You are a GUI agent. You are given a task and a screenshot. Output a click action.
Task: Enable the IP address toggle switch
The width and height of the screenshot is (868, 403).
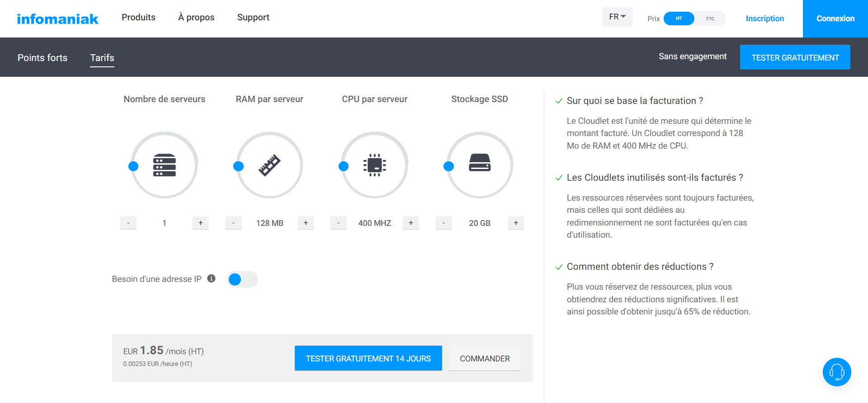[x=242, y=279]
